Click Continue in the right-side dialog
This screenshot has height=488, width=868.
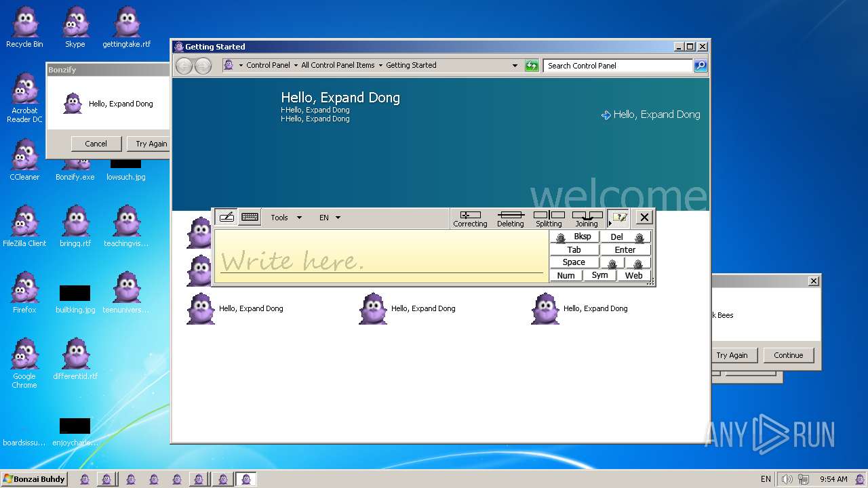(x=789, y=355)
